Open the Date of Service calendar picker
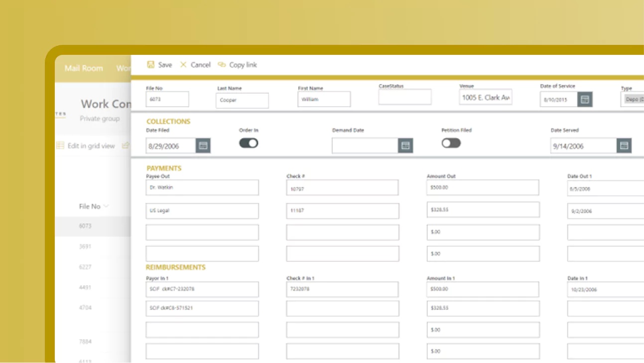The height and width of the screenshot is (363, 644). coord(585,99)
